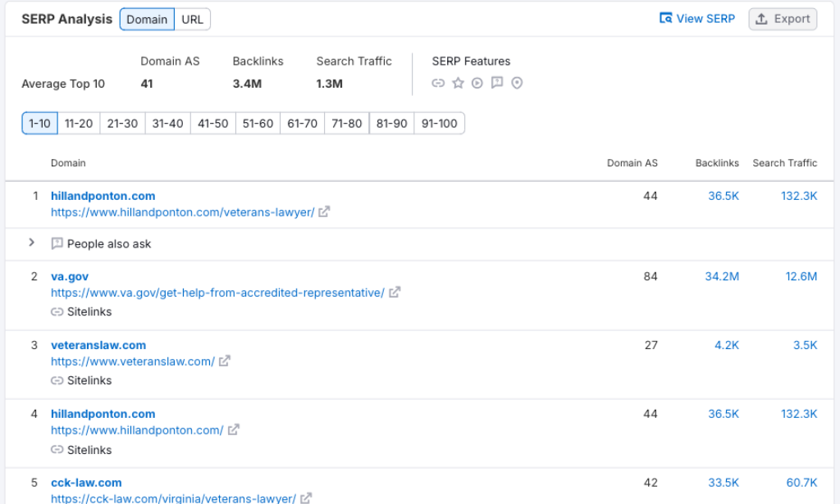Open the cck-law.com virginia veterans-lawyer URL
This screenshot has width=840, height=504.
[x=174, y=498]
